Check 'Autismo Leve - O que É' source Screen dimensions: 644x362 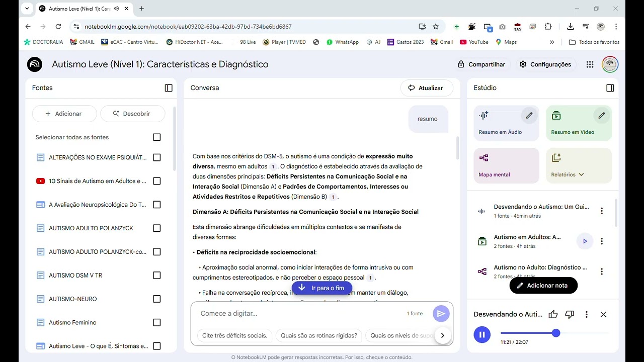[x=156, y=346]
